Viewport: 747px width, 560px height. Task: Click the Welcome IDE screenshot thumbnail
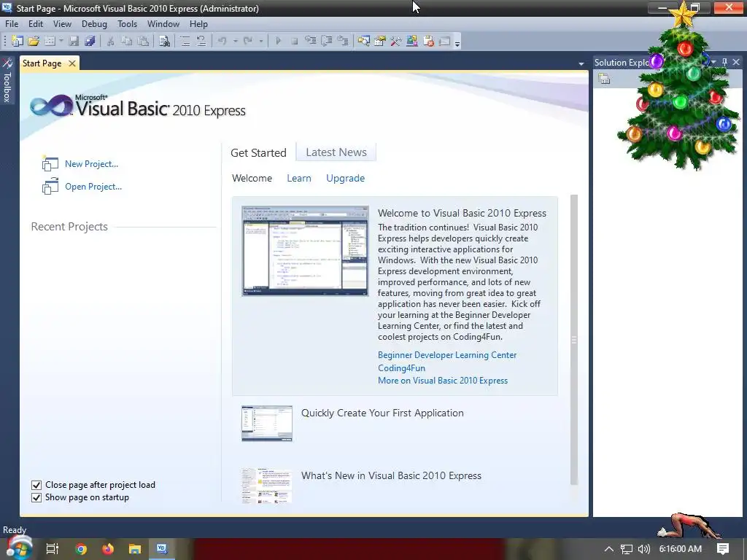click(305, 251)
